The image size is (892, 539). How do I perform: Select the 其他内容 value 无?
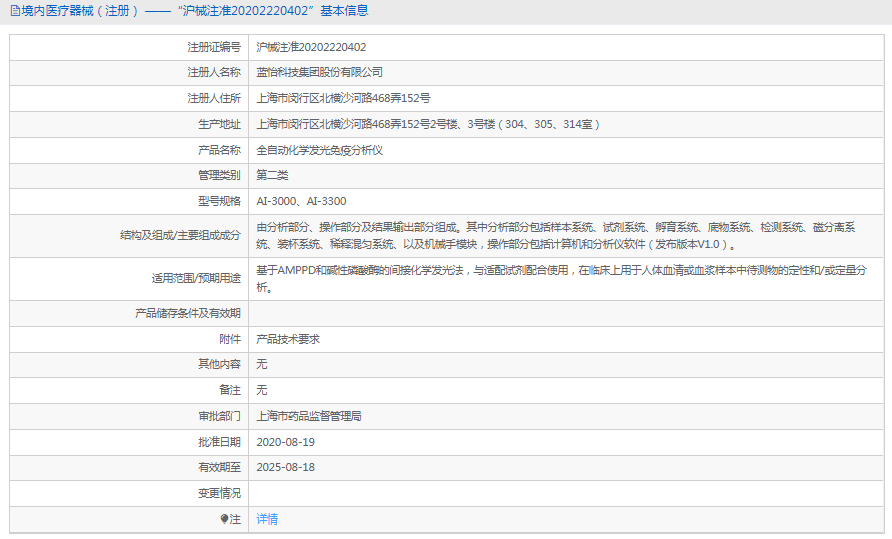tap(261, 364)
